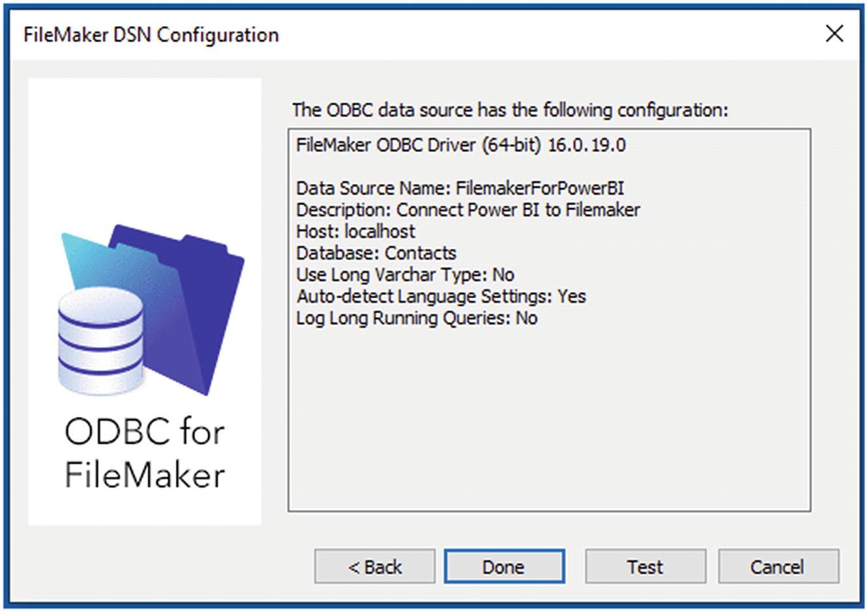Click the Database: Contacts line

point(376,253)
